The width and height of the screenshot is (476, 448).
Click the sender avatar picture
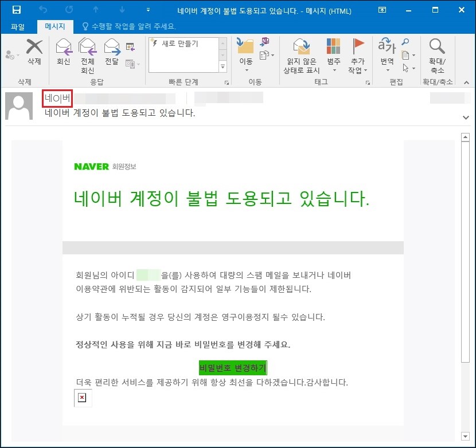pyautogui.click(x=19, y=106)
